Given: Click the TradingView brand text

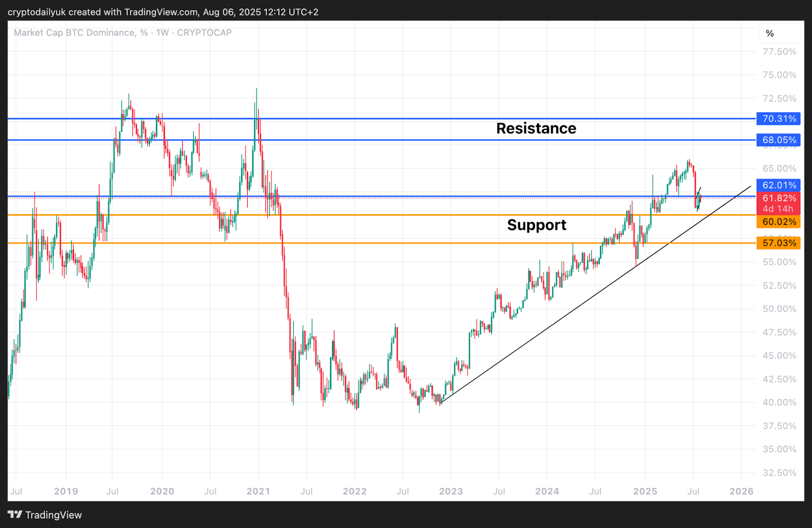Looking at the screenshot, I should coord(53,515).
